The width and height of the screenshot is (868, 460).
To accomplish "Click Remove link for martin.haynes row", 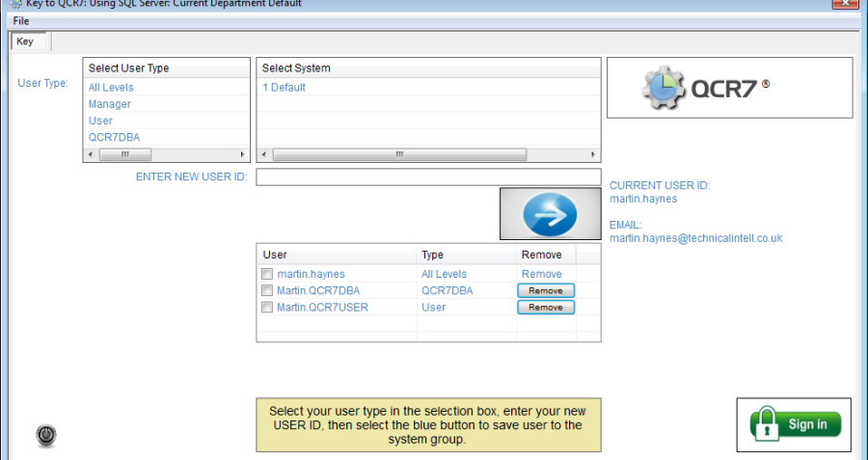I will point(541,275).
